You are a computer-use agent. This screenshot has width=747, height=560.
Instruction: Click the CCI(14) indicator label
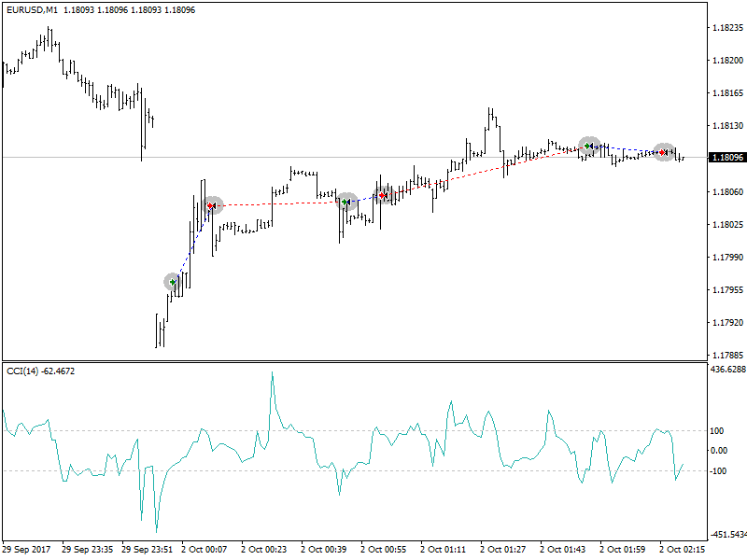click(40, 371)
